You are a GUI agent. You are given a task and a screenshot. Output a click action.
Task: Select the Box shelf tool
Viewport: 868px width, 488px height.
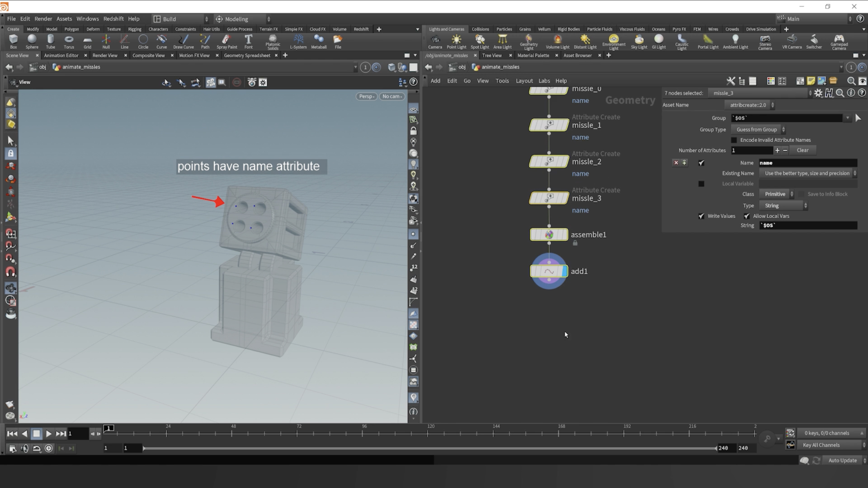[13, 42]
